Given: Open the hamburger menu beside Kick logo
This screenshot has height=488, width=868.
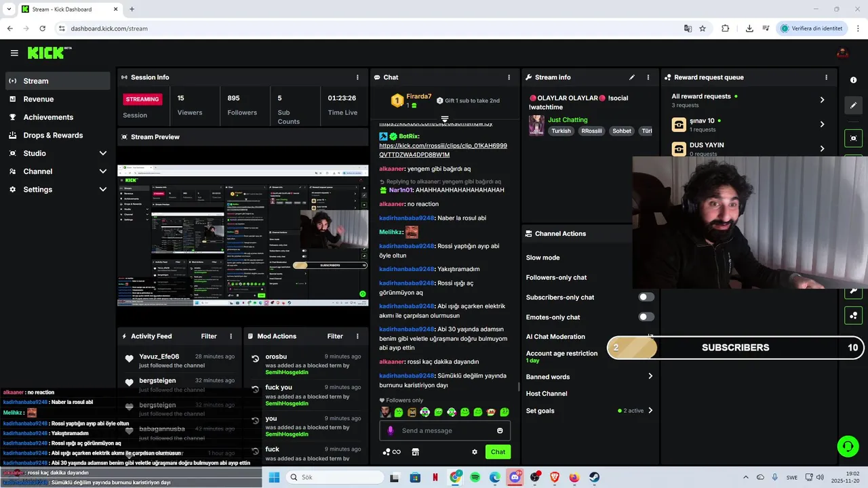Looking at the screenshot, I should [x=14, y=53].
